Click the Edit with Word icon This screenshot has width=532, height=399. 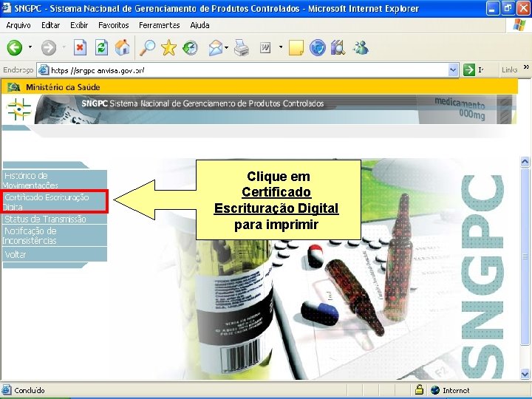point(265,48)
